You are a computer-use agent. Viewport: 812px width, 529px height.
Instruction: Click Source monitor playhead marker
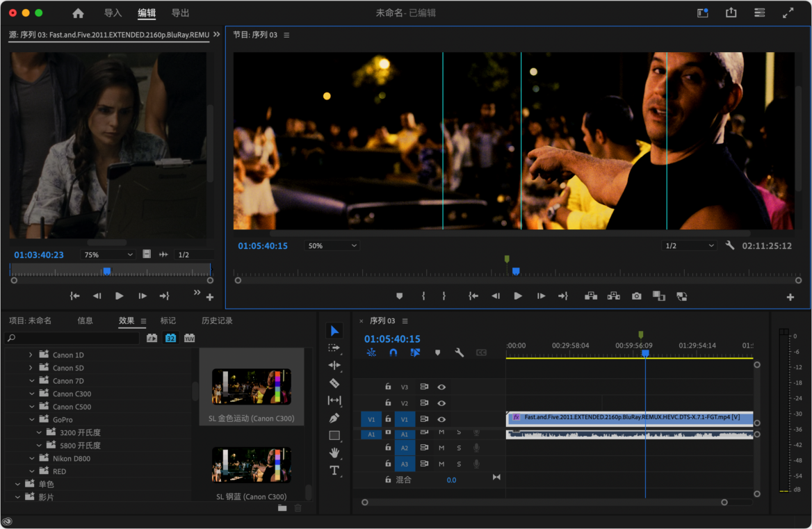[x=106, y=271]
